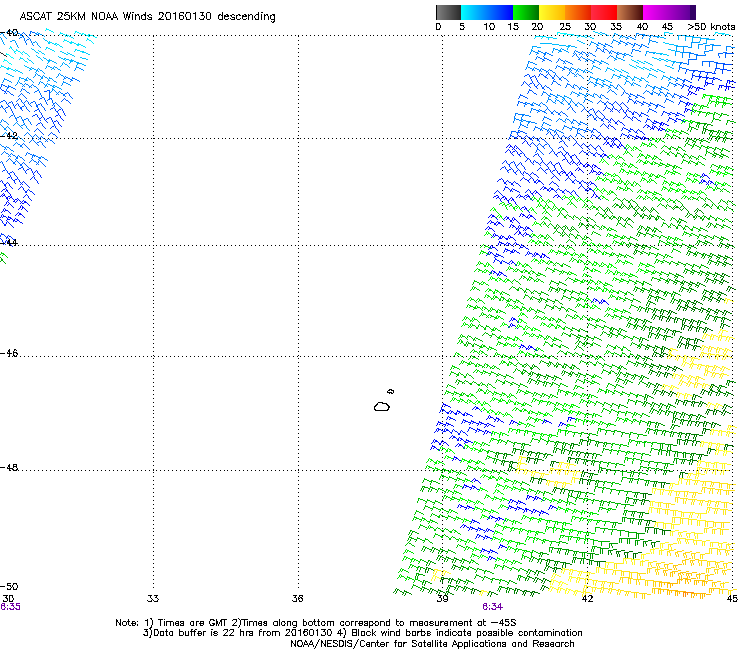Screen dimensions: 740x650
Task: Click the '0' label under the color legend
Action: pos(438,27)
